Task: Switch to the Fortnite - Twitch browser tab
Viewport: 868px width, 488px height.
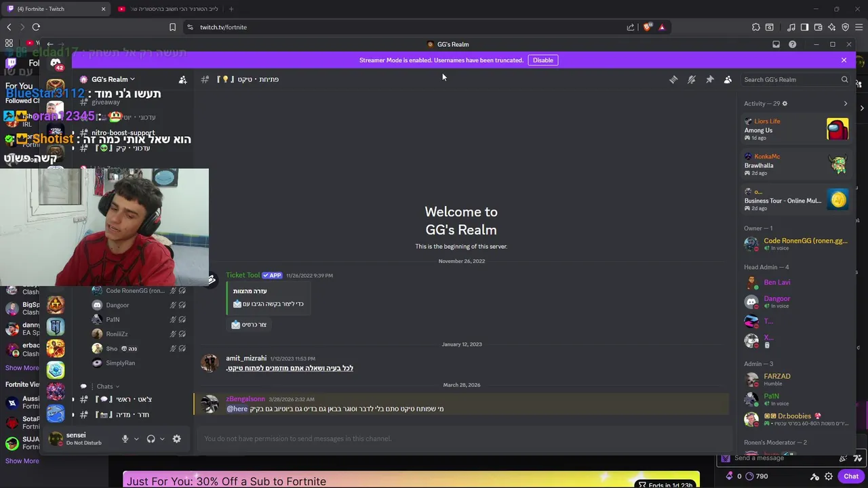Action: click(x=56, y=9)
